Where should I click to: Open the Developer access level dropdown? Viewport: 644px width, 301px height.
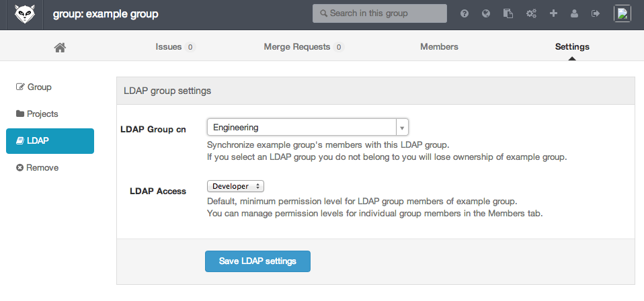(x=235, y=186)
